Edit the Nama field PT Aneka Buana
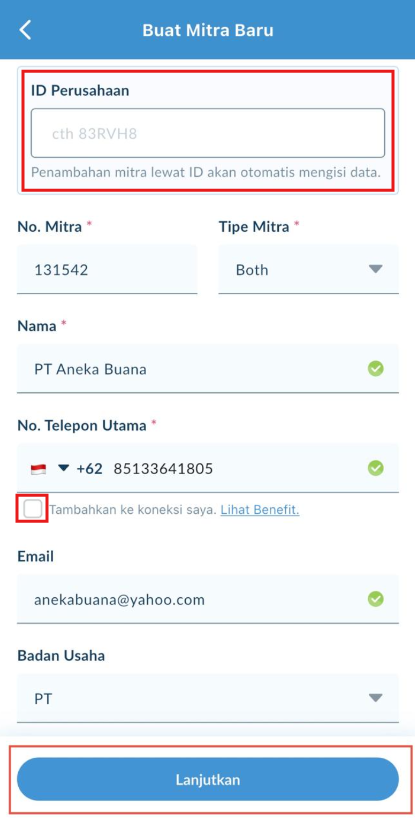This screenshot has height=818, width=415. click(x=208, y=368)
